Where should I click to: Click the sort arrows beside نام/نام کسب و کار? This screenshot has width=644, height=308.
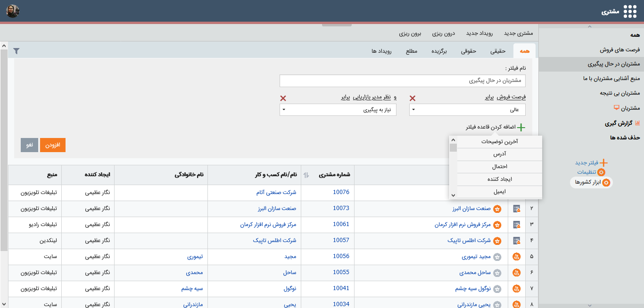tap(306, 175)
